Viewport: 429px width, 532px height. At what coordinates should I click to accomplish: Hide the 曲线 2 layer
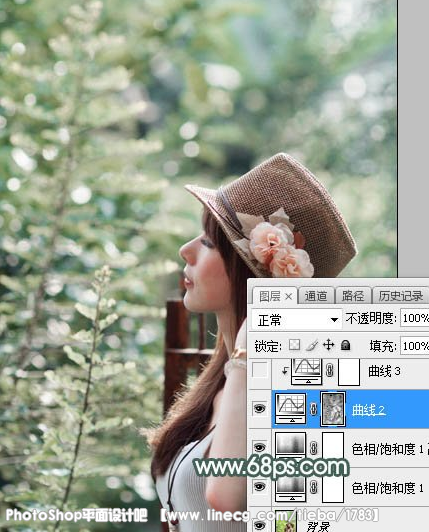tap(260, 408)
